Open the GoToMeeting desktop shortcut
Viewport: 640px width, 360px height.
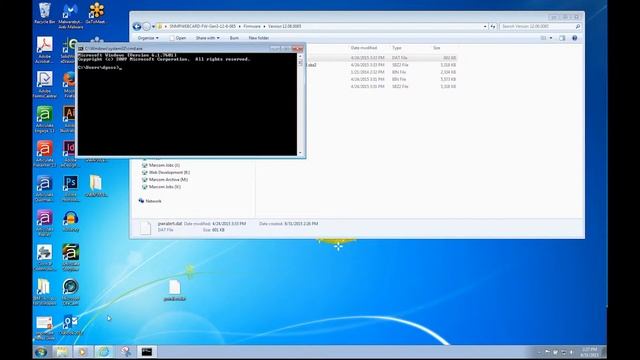click(96, 13)
